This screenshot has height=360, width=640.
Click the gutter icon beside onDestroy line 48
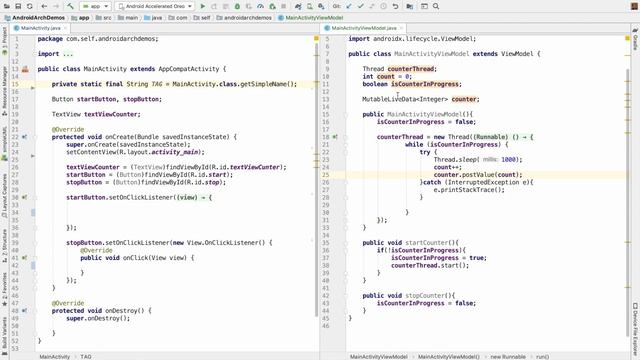[24, 311]
